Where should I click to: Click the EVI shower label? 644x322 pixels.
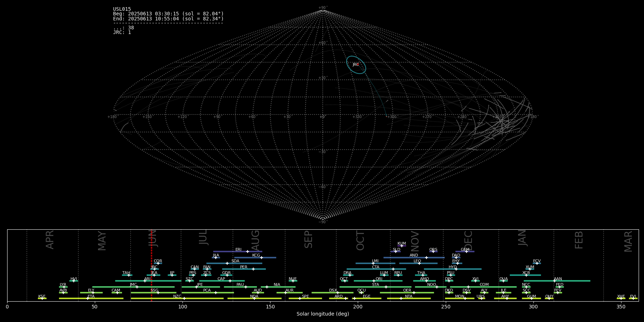tap(633, 296)
